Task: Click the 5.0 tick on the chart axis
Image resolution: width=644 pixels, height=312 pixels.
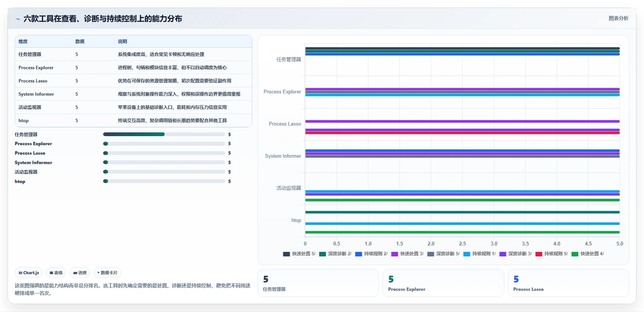Action: pyautogui.click(x=620, y=244)
